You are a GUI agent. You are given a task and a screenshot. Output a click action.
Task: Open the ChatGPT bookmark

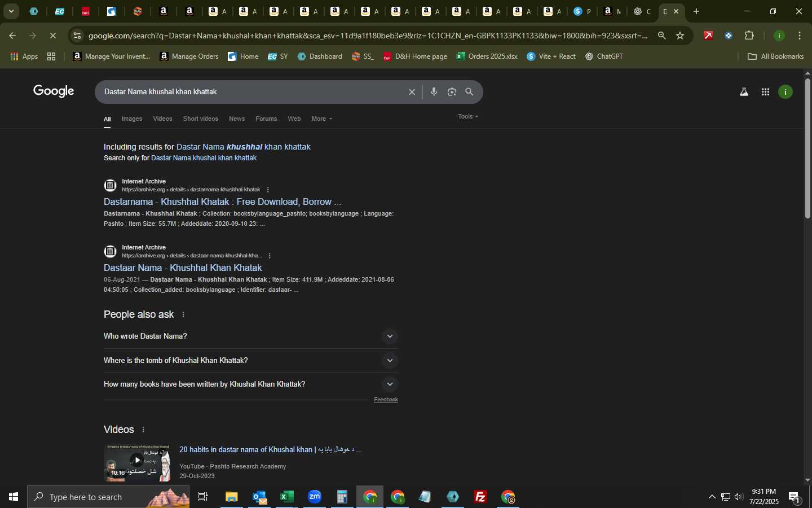click(x=604, y=56)
